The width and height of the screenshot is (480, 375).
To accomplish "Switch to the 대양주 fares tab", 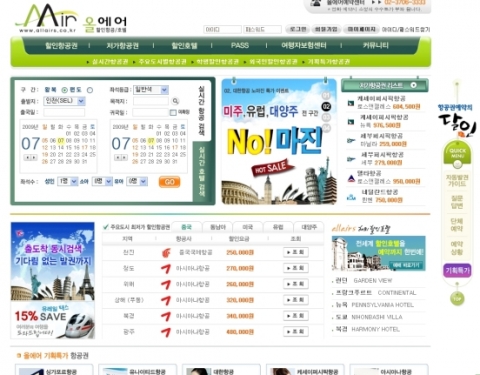I will pos(309,227).
